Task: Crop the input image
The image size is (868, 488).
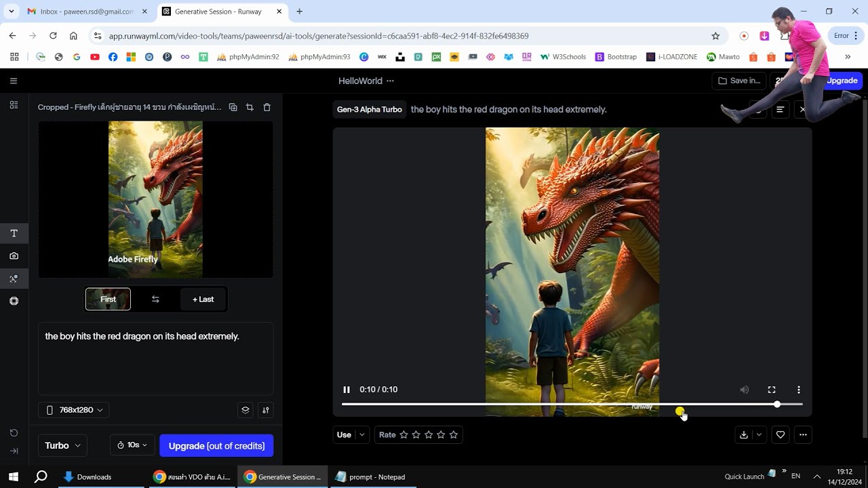Action: 250,107
